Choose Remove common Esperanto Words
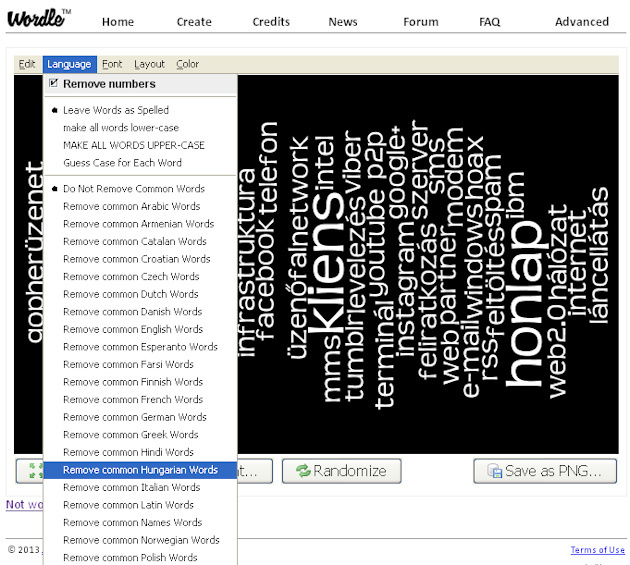This screenshot has height=565, width=630. point(140,347)
